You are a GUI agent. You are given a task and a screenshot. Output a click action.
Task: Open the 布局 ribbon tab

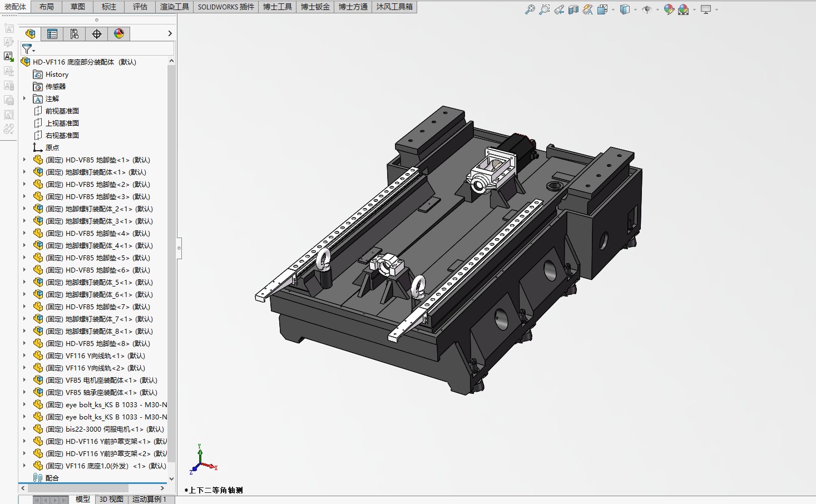coord(47,7)
